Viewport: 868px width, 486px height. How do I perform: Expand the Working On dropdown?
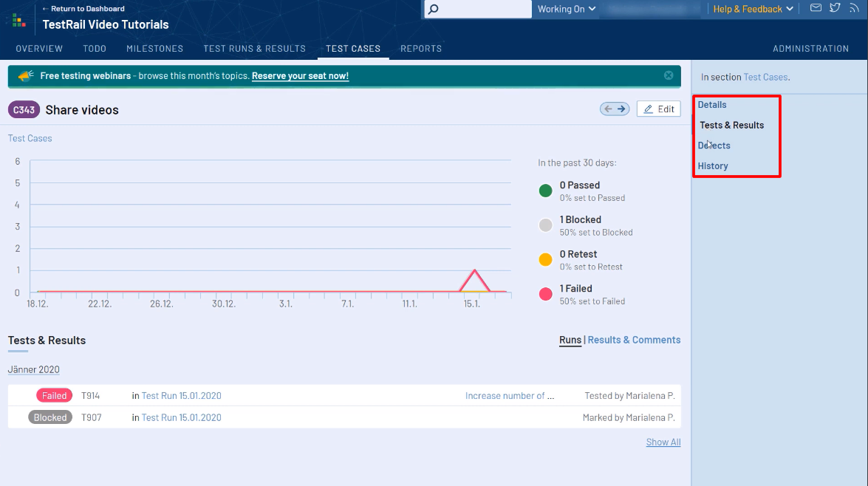click(x=566, y=9)
